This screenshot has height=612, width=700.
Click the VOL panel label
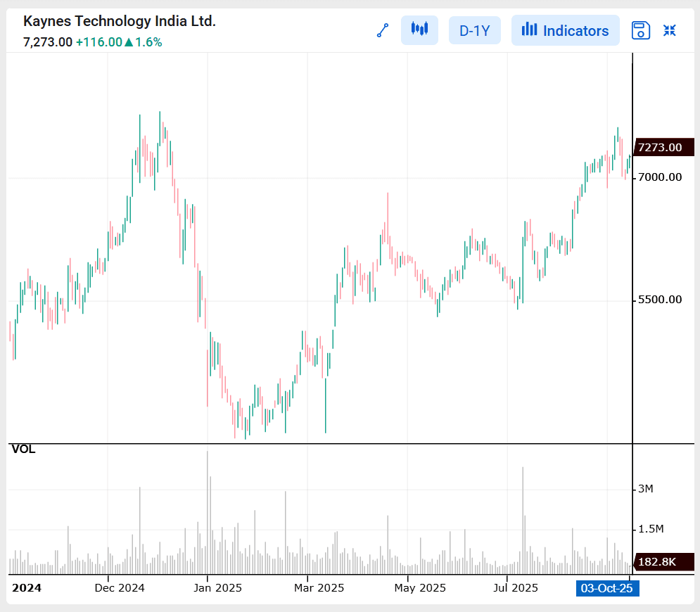tap(23, 449)
